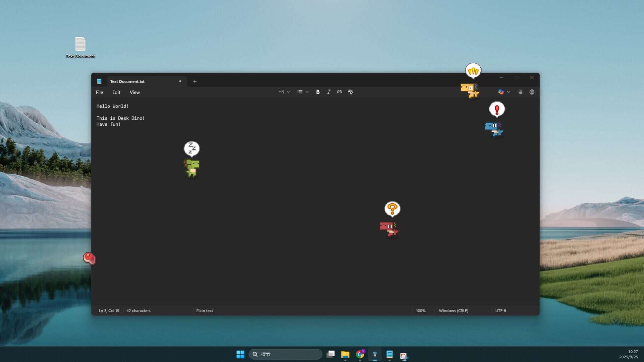This screenshot has height=362, width=644.
Task: Open Notepad settings gear icon
Action: click(532, 92)
